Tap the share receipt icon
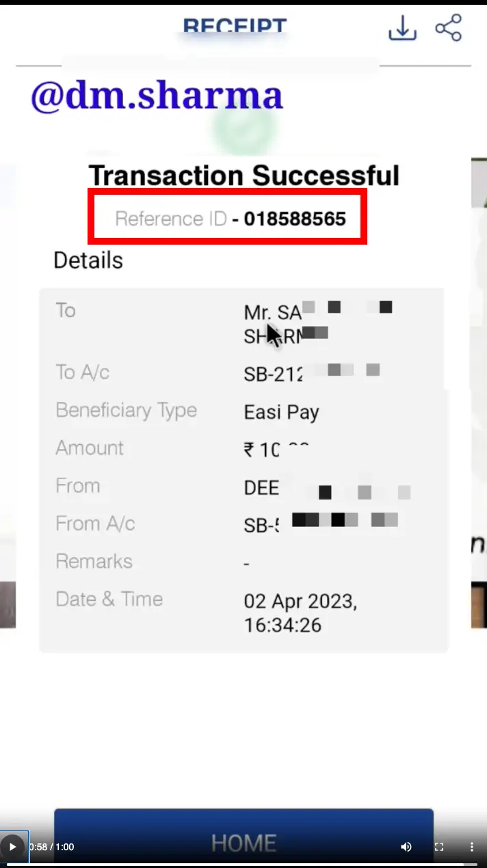The width and height of the screenshot is (487, 868). 449,28
